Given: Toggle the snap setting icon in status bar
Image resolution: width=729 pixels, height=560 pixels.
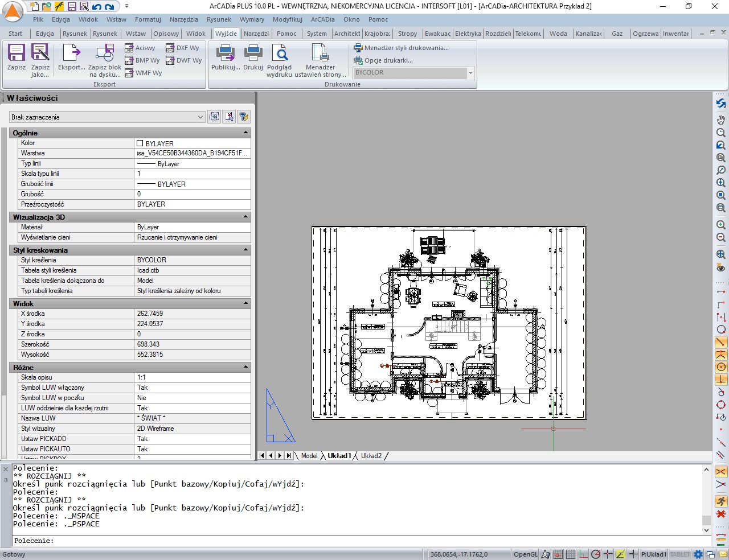Looking at the screenshot, I should tap(558, 554).
